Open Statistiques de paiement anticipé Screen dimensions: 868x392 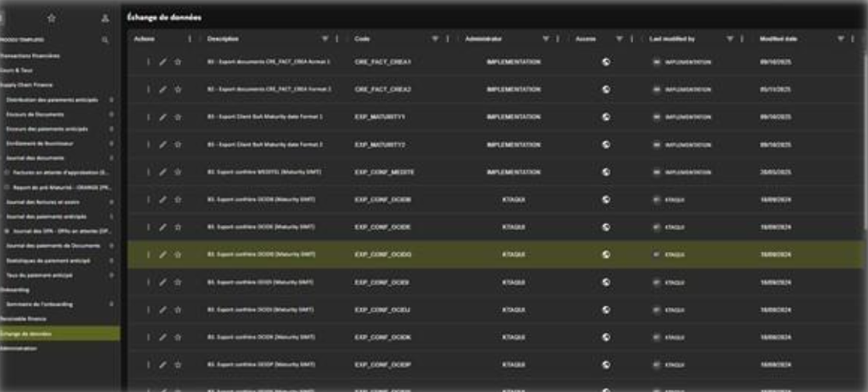(x=48, y=260)
